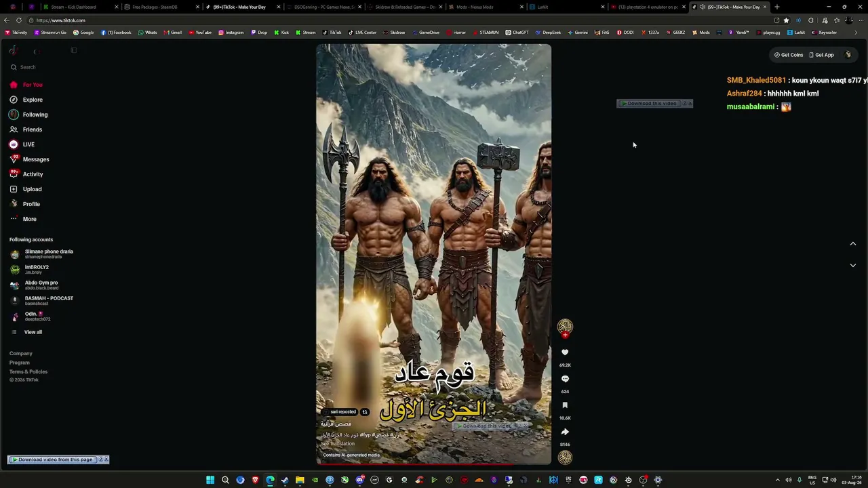Open the ChatGPT bookmark
The image size is (868, 488).
point(517,33)
